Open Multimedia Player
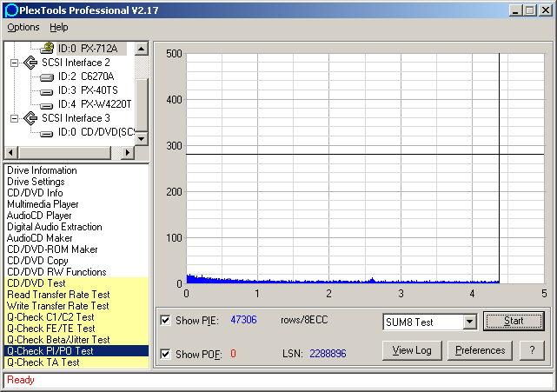 pos(76,204)
